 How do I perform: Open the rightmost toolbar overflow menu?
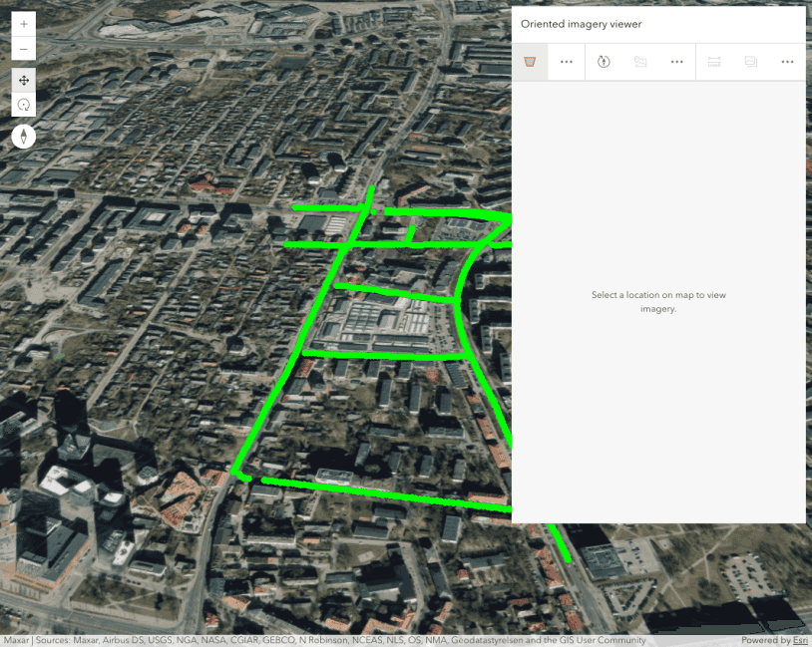click(787, 61)
